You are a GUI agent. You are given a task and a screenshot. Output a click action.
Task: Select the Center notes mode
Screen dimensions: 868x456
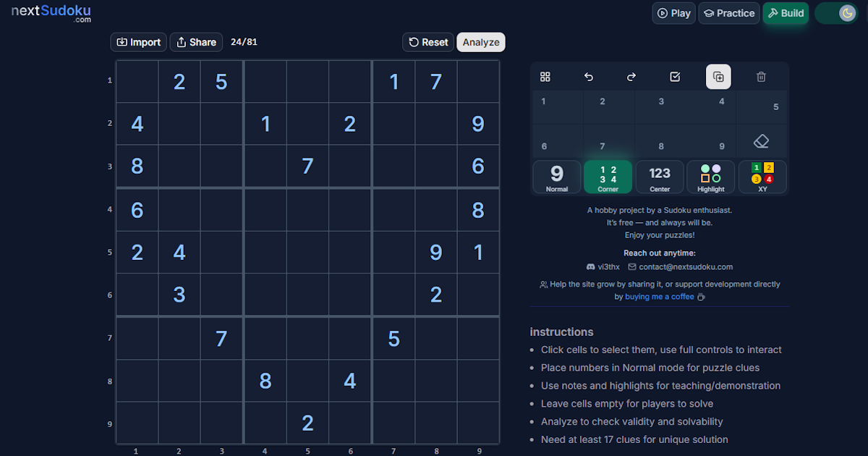point(659,176)
